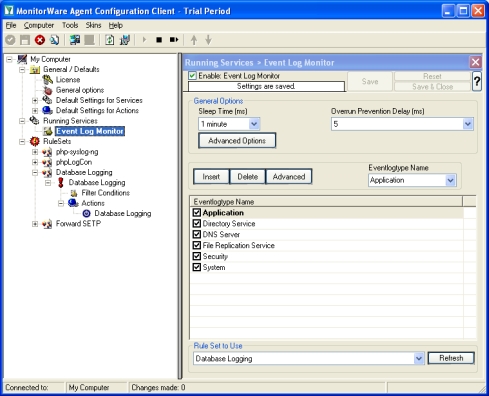489x396 pixels.
Task: Open the Sleep Time dropdown
Action: point(254,124)
